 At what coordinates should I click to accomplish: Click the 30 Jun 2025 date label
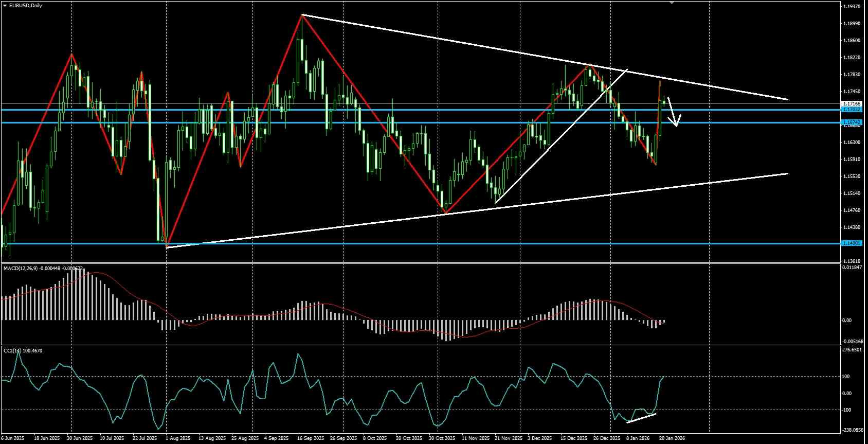tap(79, 439)
